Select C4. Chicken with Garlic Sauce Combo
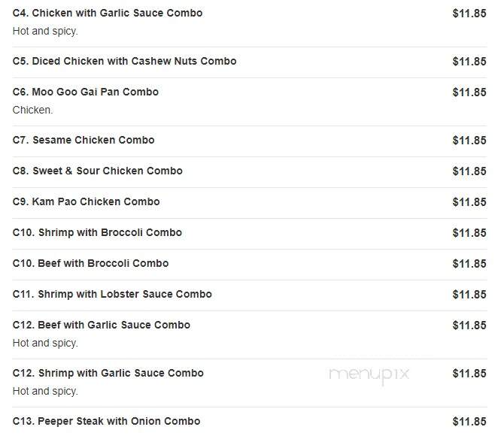The width and height of the screenshot is (504, 436). [108, 13]
